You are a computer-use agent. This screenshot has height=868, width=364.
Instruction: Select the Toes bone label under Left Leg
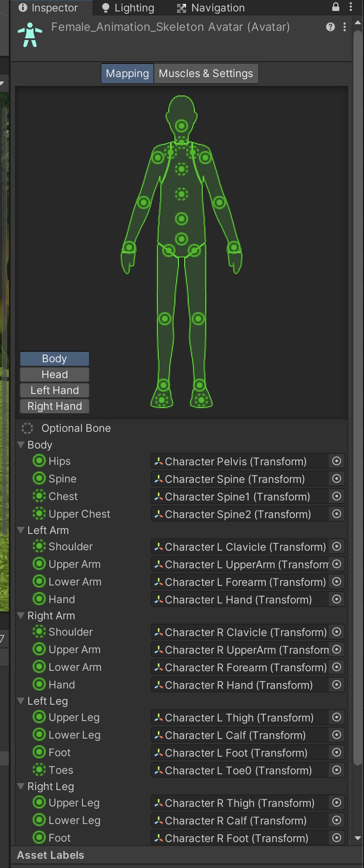tap(61, 770)
